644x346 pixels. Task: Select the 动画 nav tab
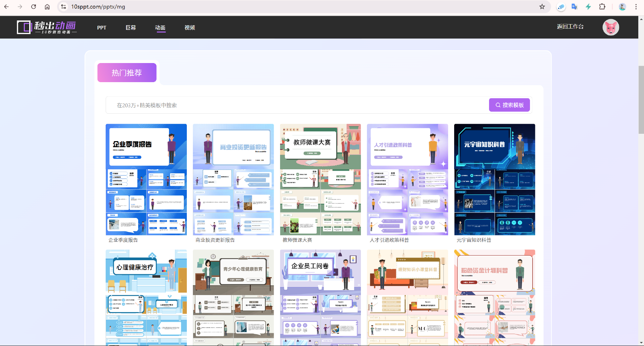[160, 27]
